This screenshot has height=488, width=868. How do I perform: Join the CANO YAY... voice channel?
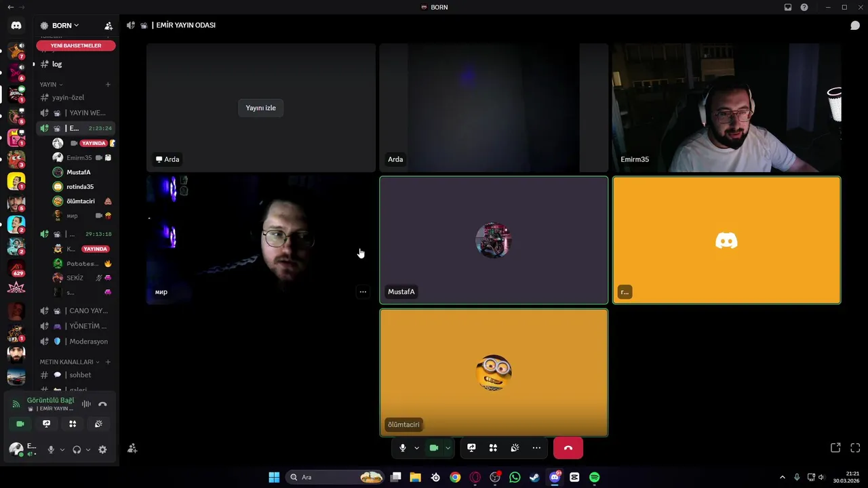[75, 311]
